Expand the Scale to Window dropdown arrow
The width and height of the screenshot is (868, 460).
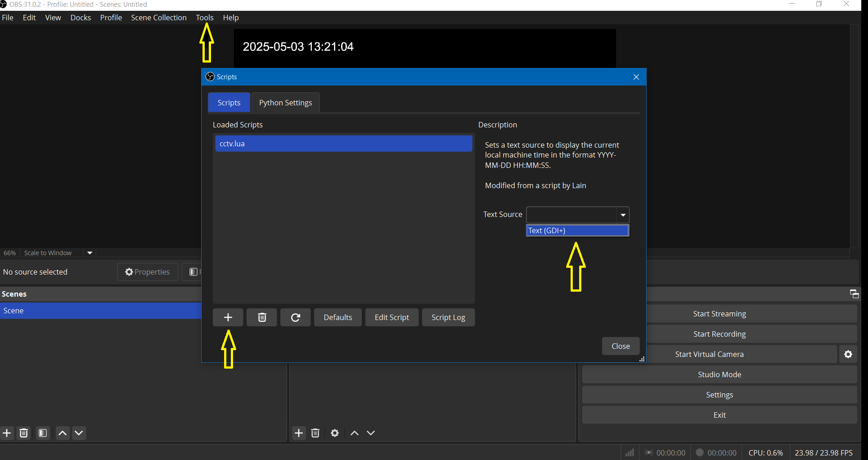pyautogui.click(x=90, y=253)
